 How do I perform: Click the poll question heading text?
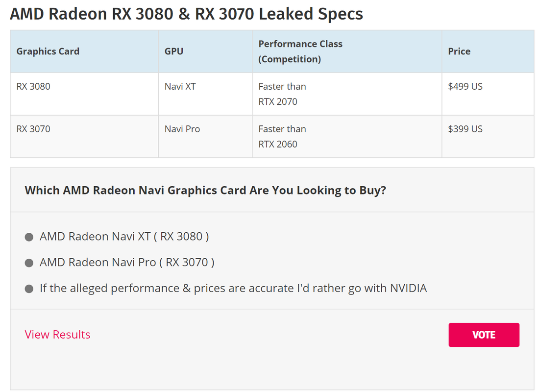[x=205, y=190]
